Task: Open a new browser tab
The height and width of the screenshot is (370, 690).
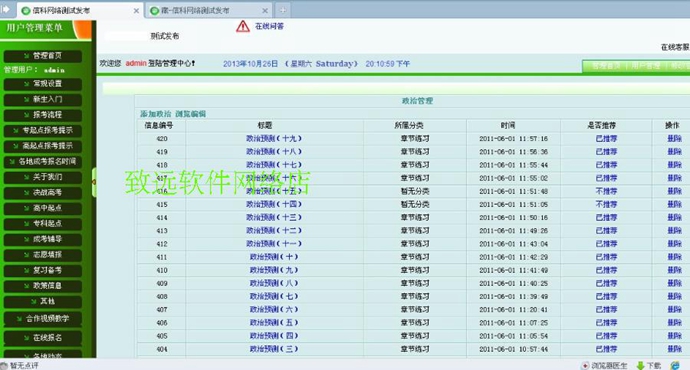Action: 282,10
